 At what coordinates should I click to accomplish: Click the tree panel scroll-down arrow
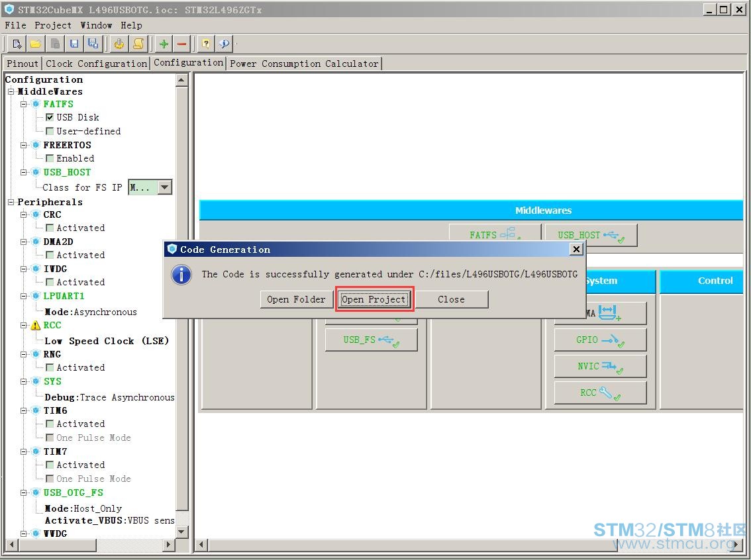click(x=181, y=532)
